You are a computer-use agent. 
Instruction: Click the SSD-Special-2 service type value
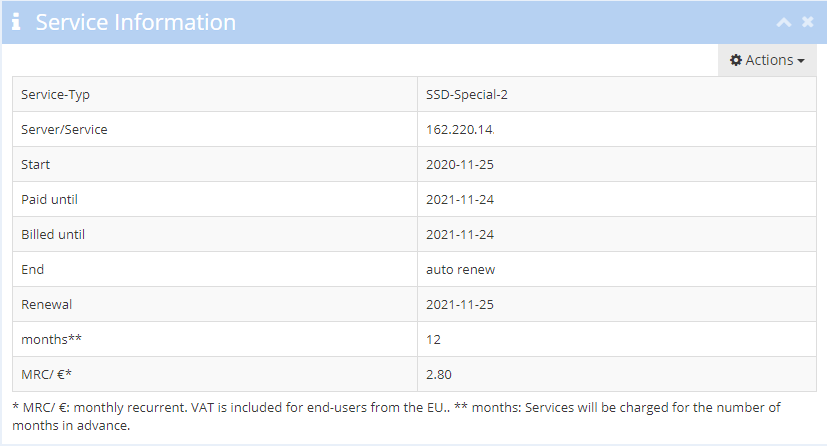(x=467, y=94)
